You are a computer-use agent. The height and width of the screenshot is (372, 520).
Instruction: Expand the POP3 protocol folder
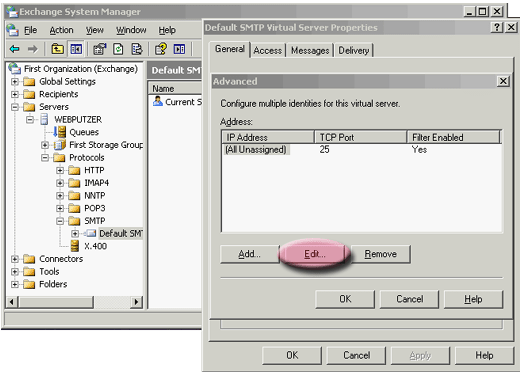click(60, 208)
